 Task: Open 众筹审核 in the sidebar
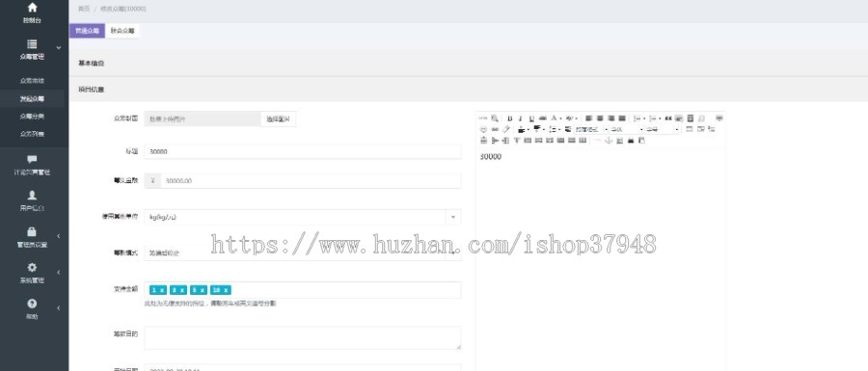pos(32,81)
